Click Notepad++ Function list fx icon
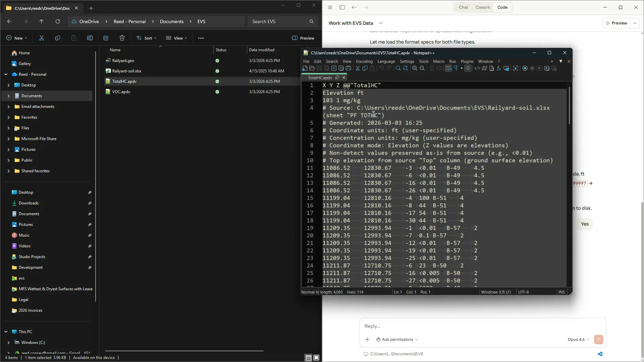This screenshot has width=644, height=362. point(499,68)
